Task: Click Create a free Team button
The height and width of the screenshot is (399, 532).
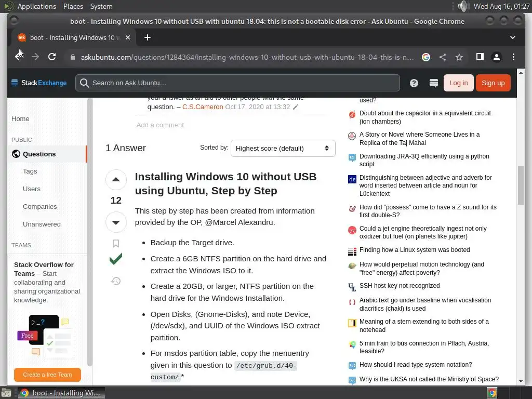Action: pyautogui.click(x=47, y=375)
